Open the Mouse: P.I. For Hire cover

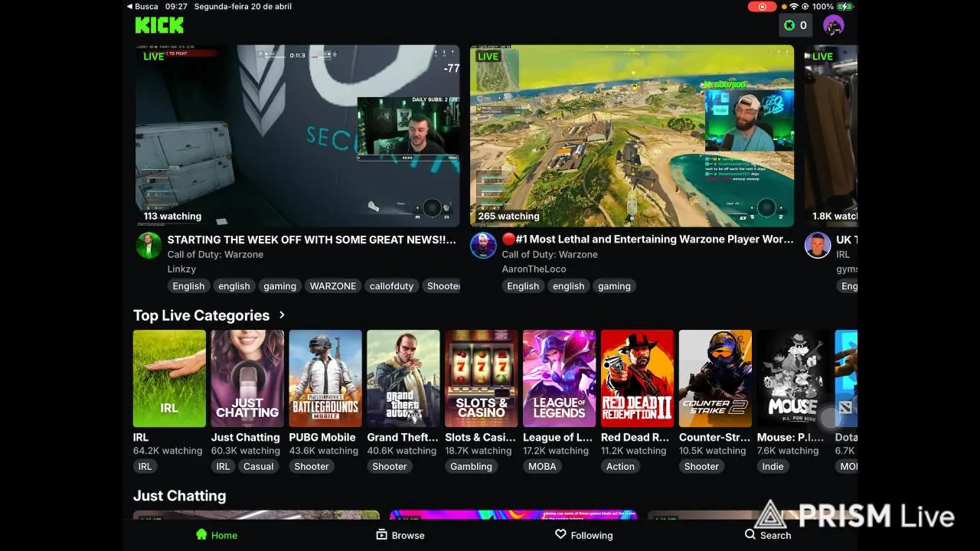coord(793,378)
